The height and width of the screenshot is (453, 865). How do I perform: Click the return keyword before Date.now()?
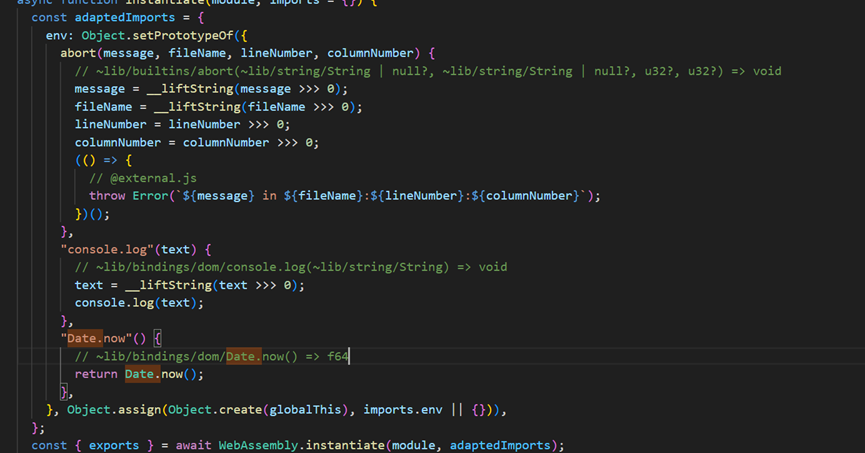[x=96, y=374]
